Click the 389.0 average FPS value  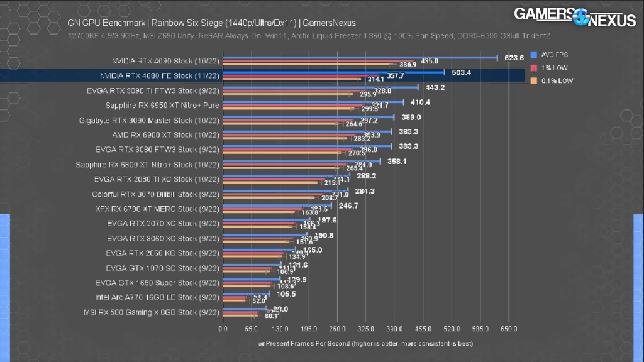[411, 118]
